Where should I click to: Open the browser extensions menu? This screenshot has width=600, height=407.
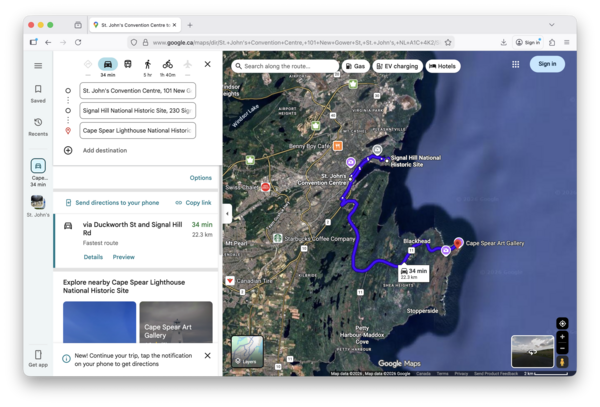click(552, 42)
